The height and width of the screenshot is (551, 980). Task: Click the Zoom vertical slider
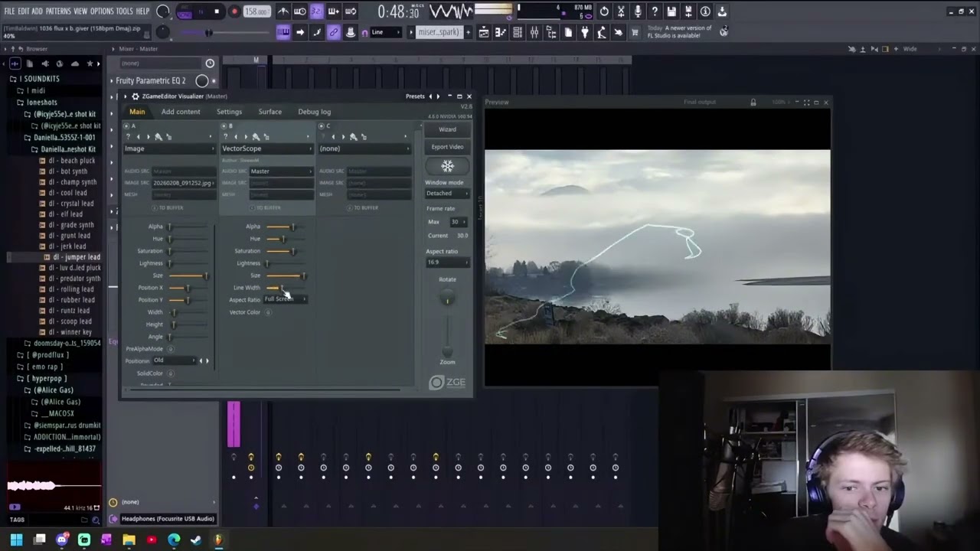(x=447, y=335)
